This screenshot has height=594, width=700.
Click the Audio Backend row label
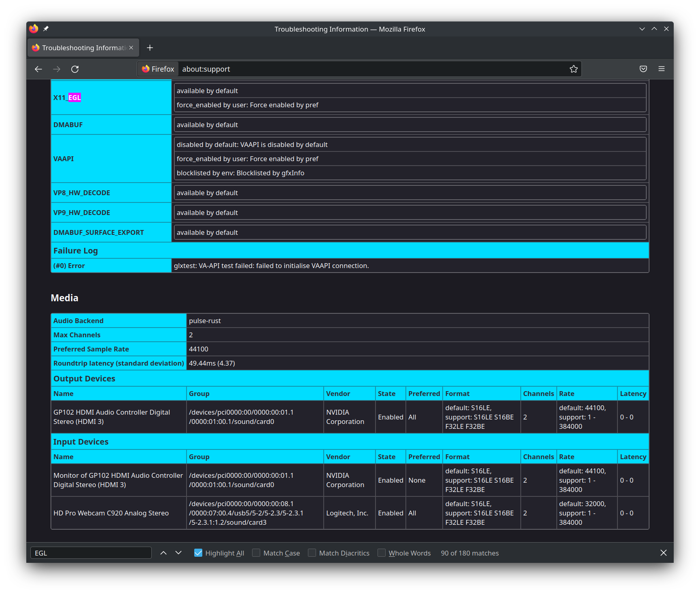click(78, 321)
